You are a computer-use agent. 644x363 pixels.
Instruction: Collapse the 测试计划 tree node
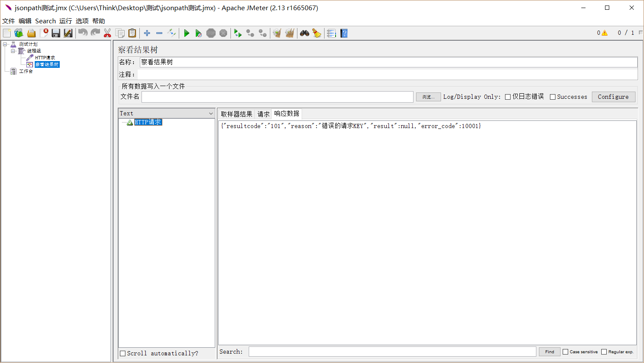point(5,44)
